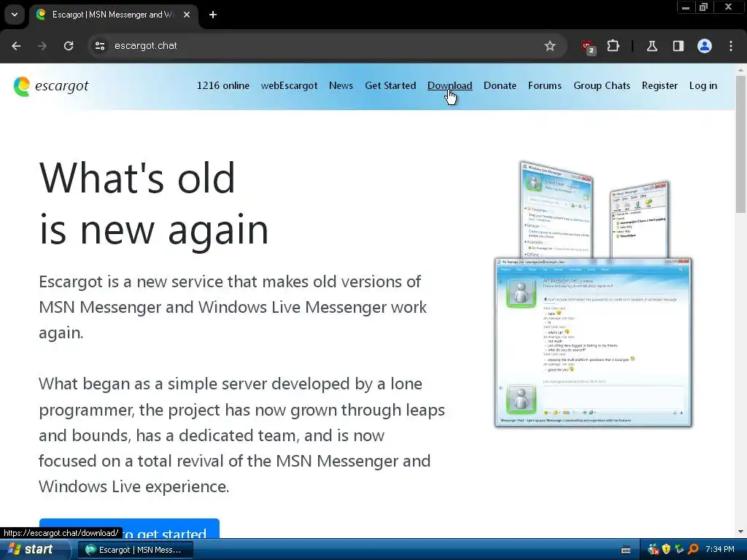Open the Chrome three-dot menu
The image size is (747, 560).
pos(731,46)
